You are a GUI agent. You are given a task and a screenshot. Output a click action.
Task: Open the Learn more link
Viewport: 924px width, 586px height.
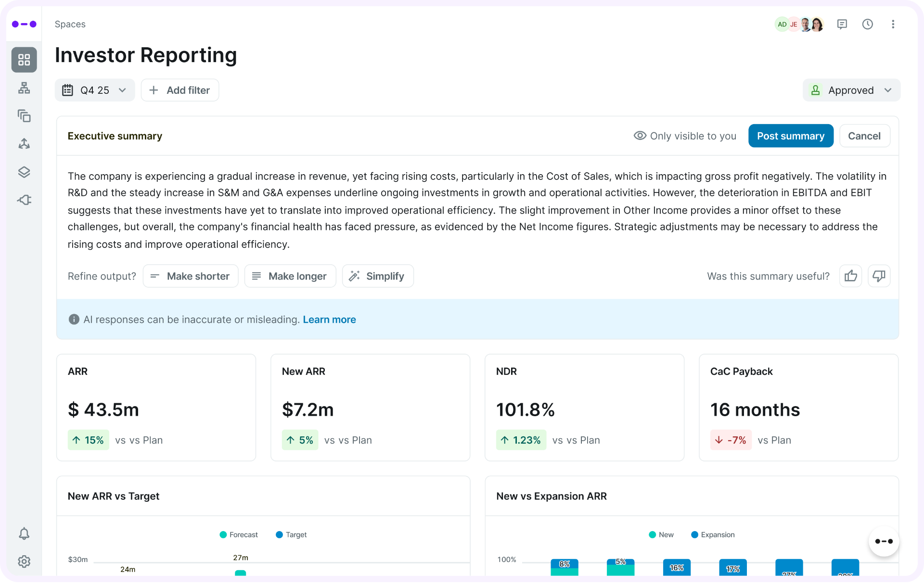[329, 319]
